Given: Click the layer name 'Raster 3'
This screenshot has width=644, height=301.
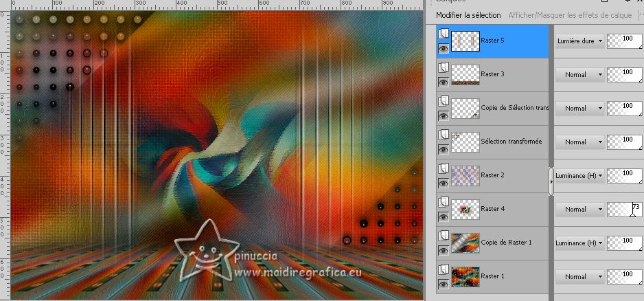Looking at the screenshot, I should coord(492,74).
